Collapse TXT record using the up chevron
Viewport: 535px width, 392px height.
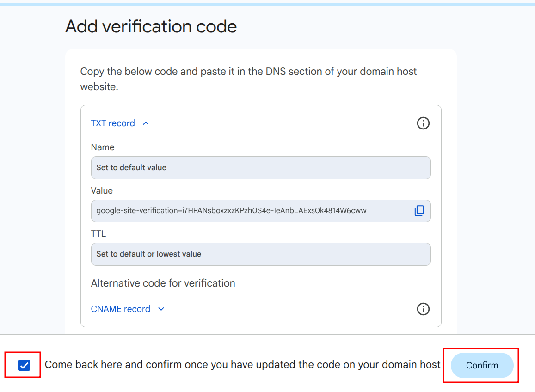tap(146, 123)
